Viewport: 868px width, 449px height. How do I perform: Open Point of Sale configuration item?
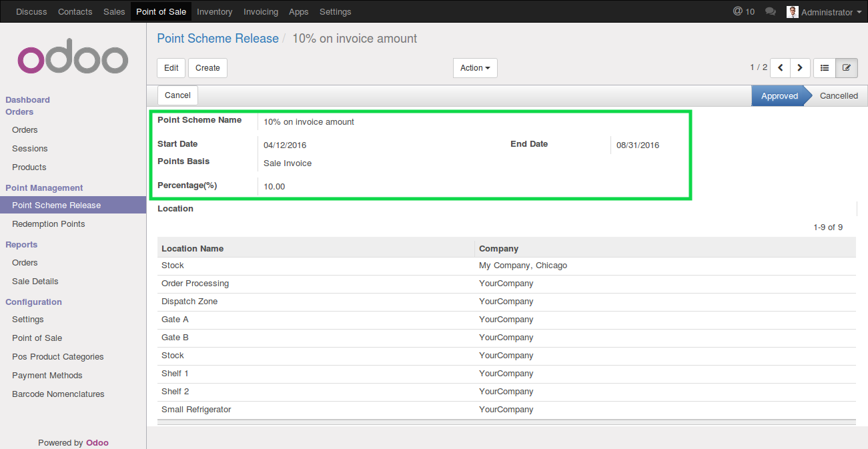click(x=37, y=338)
